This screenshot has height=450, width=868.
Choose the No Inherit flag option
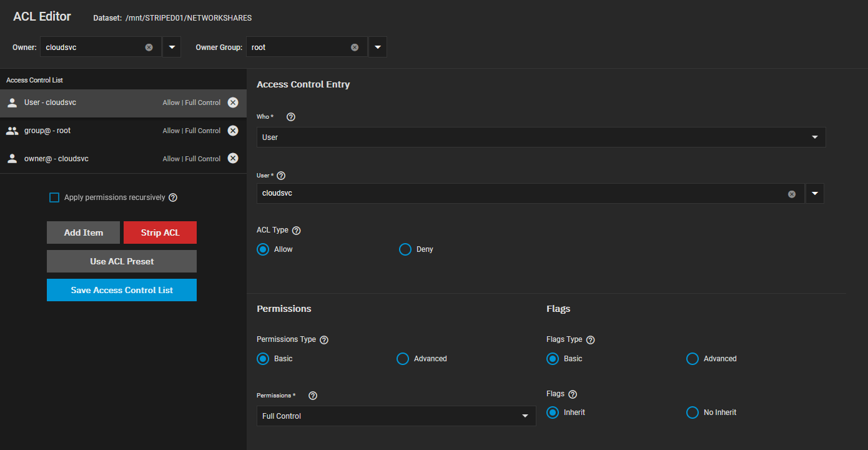click(x=692, y=412)
